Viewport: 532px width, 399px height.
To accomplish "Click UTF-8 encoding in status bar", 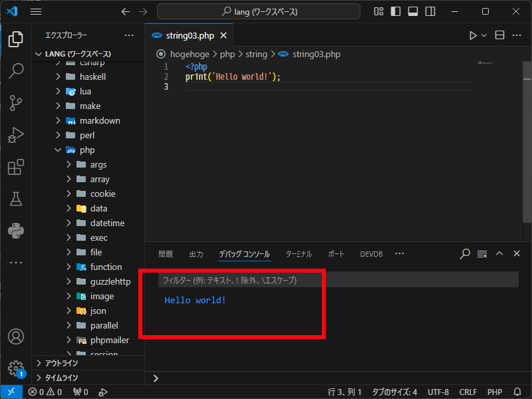I will (438, 392).
